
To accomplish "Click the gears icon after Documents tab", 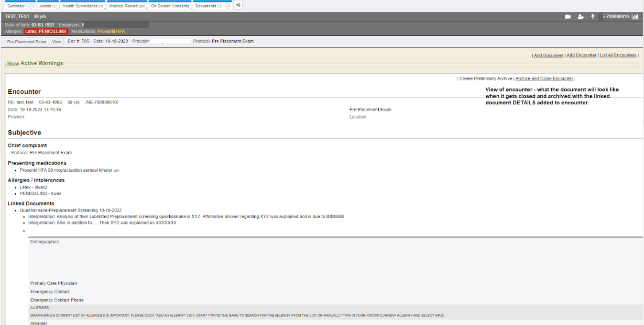I will pyautogui.click(x=238, y=6).
